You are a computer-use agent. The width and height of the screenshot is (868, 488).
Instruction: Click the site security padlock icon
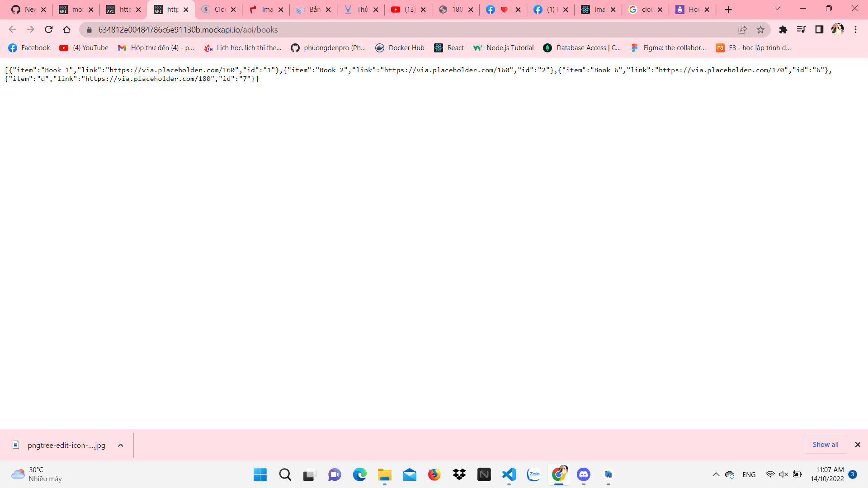(89, 29)
